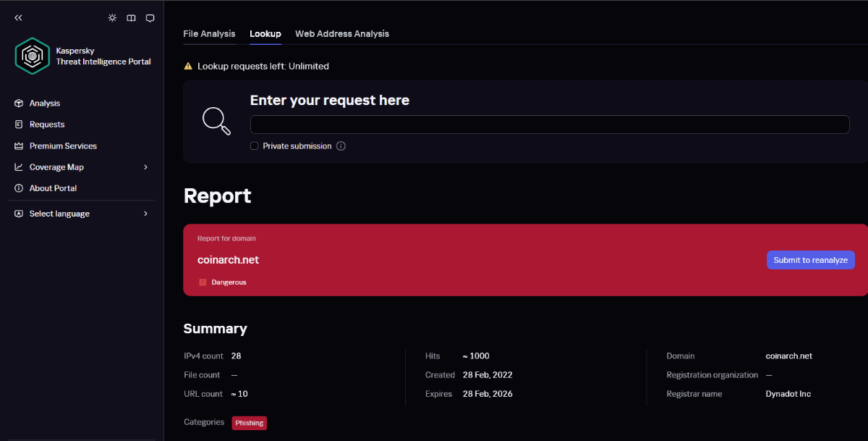Click Kaspersky Threat Intelligence Portal title
This screenshot has width=868, height=441.
click(103, 56)
